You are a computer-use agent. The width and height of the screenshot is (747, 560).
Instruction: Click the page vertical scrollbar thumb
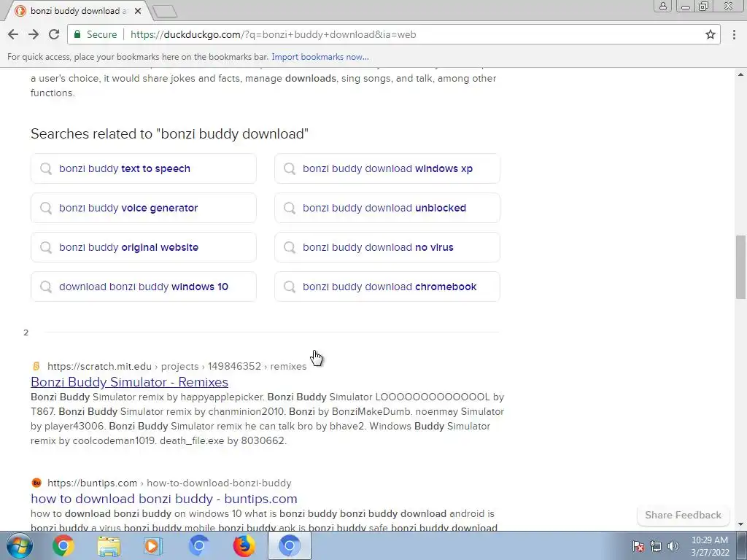pos(741,267)
